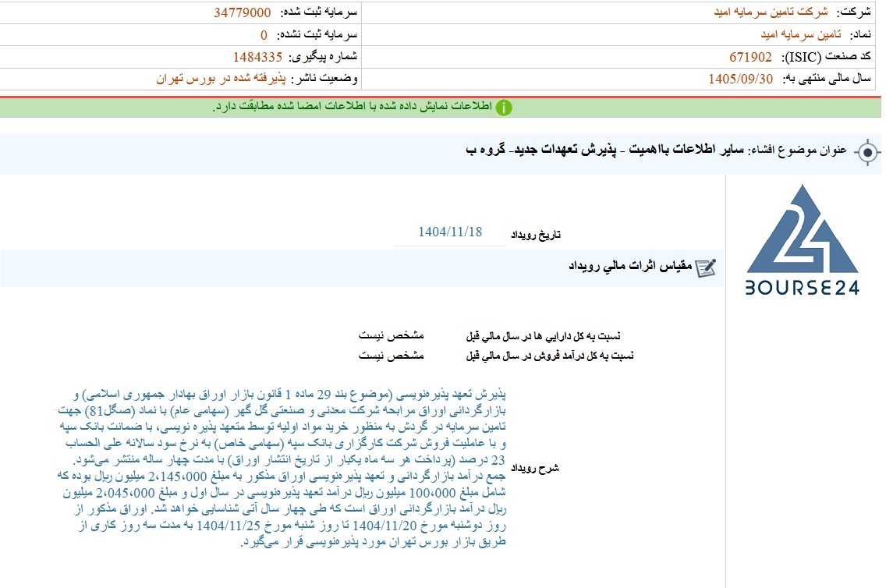This screenshot has width=886, height=588.
Task: Click the سال مالی منتهی به label
Action: (827, 79)
